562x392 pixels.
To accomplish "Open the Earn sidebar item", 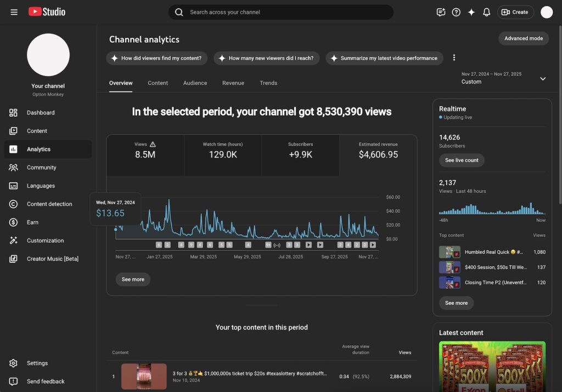I will pyautogui.click(x=32, y=222).
